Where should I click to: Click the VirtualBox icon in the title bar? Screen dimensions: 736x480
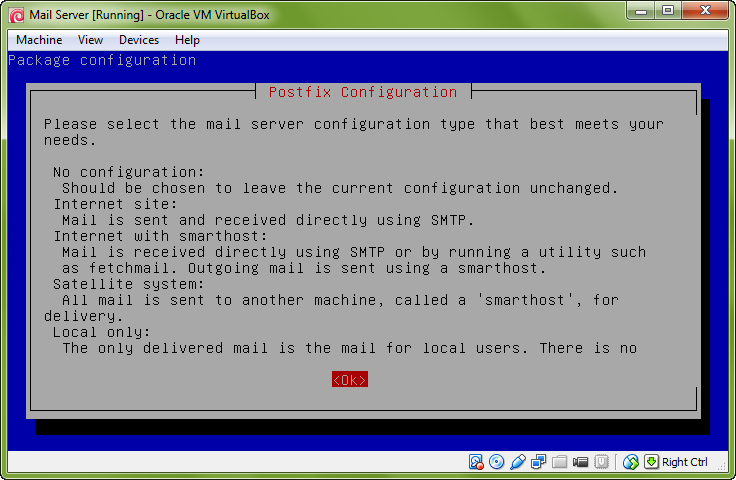[x=17, y=15]
